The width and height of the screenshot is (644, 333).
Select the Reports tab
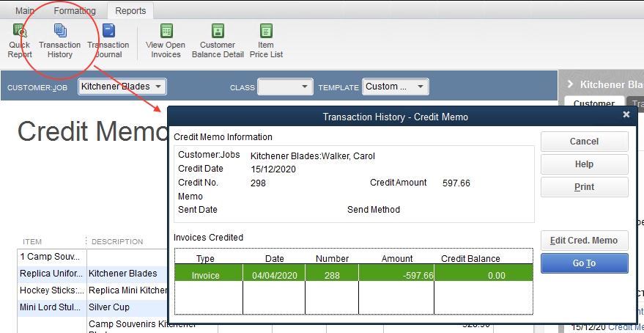point(130,11)
